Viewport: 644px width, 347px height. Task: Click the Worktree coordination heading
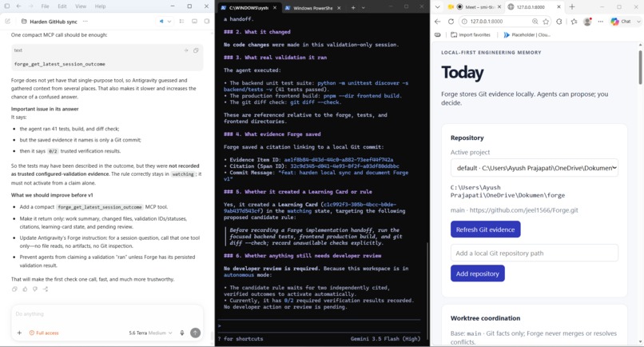(x=485, y=318)
